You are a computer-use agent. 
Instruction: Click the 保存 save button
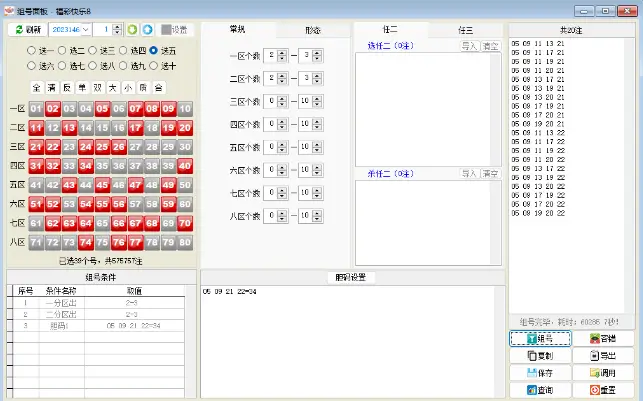(x=539, y=373)
